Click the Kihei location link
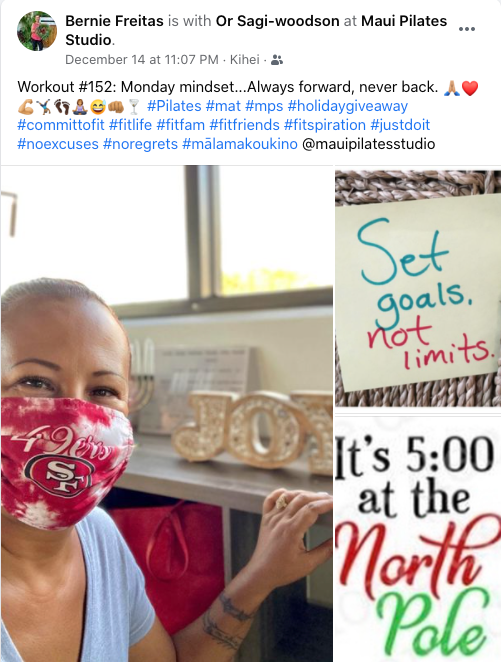Screen dimensions: 501x662 [244, 60]
